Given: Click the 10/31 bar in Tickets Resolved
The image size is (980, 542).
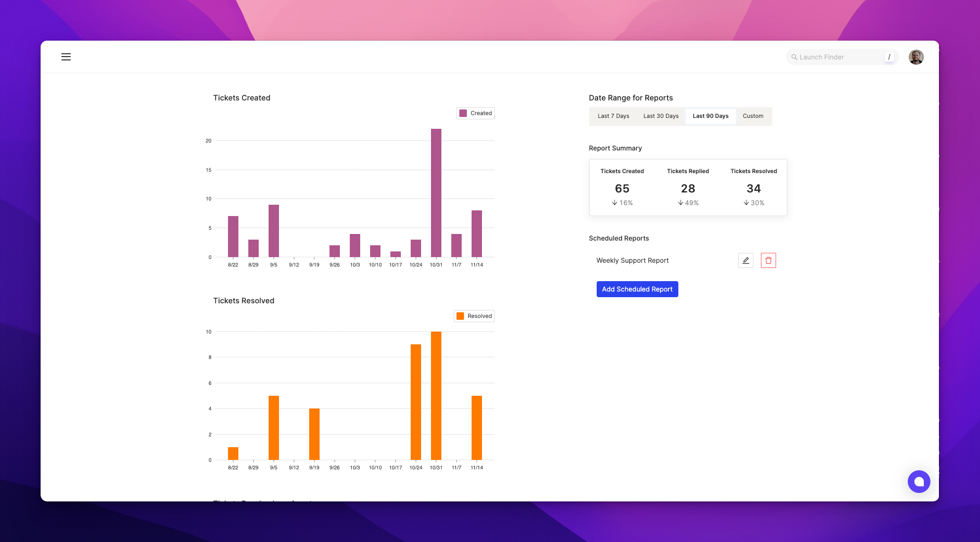Looking at the screenshot, I should [x=436, y=396].
